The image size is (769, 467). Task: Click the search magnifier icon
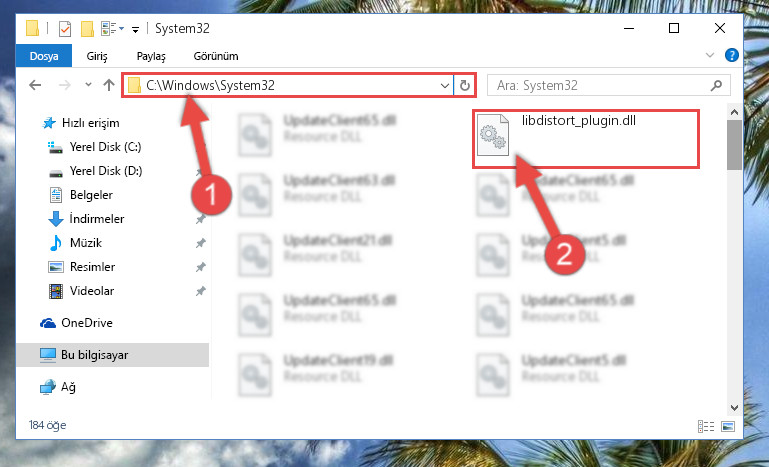[x=716, y=85]
